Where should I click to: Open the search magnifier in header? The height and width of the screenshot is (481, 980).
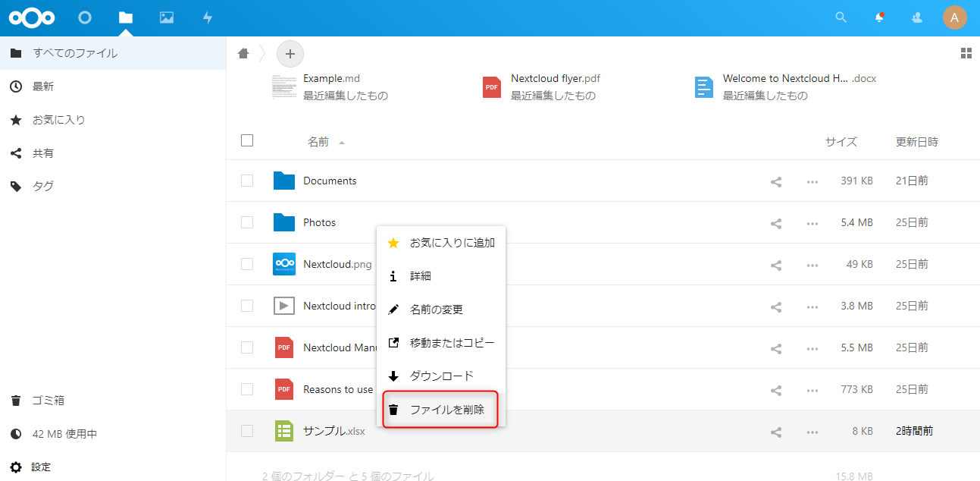[841, 17]
